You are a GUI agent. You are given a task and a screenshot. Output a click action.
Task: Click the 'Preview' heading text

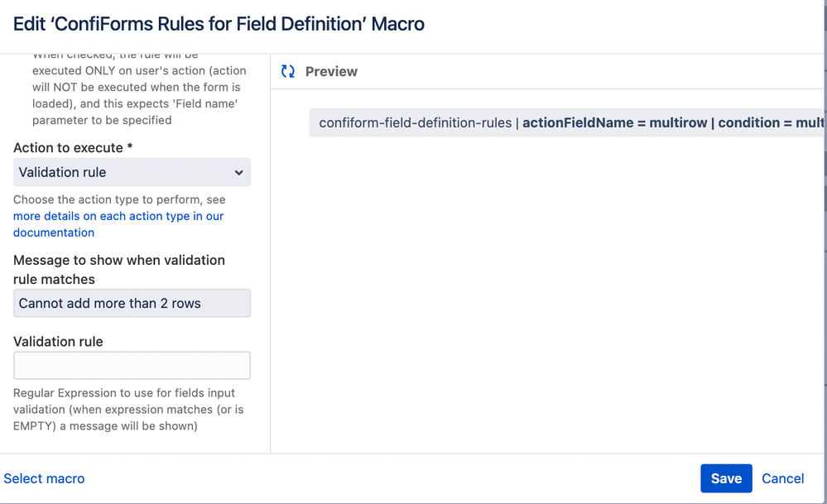(x=331, y=72)
